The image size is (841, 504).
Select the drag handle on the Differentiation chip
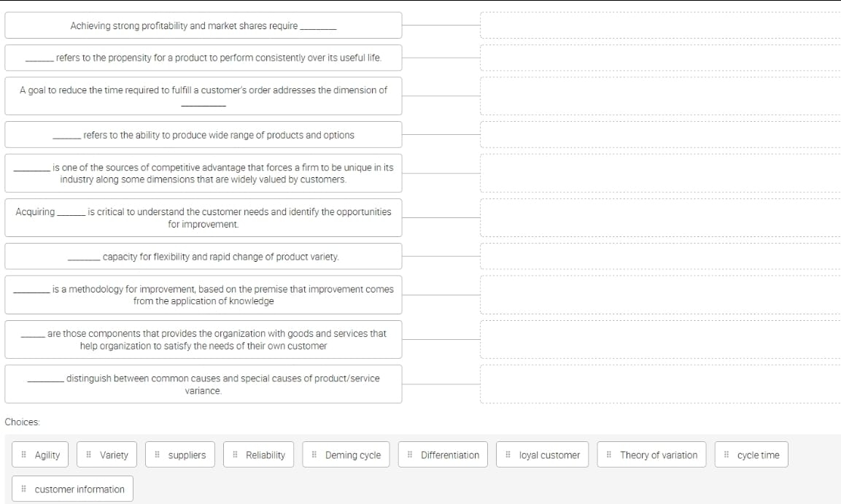[x=410, y=455]
